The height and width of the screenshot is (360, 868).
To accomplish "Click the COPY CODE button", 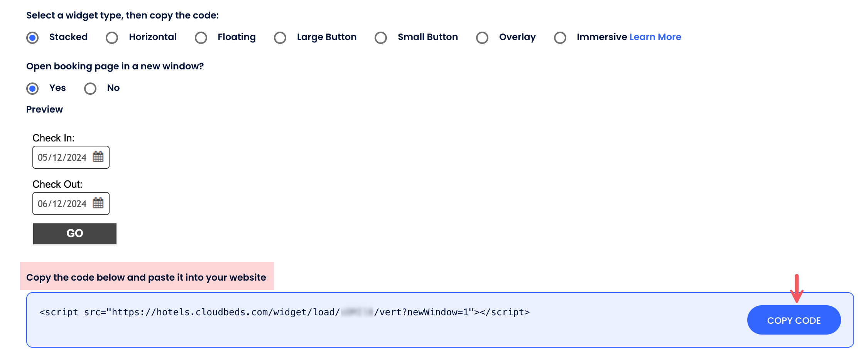I will click(x=794, y=320).
